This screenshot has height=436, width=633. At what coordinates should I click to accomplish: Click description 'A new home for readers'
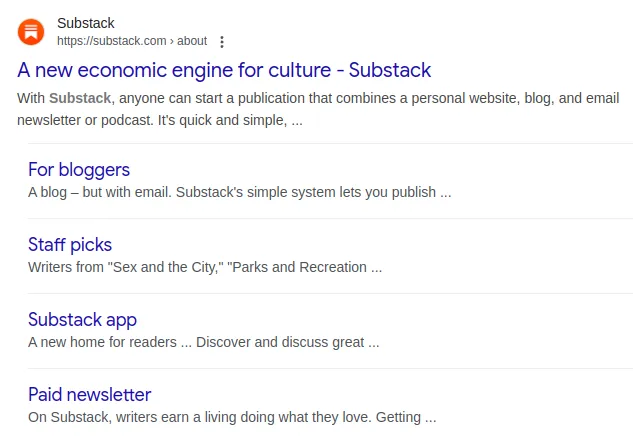coord(102,342)
